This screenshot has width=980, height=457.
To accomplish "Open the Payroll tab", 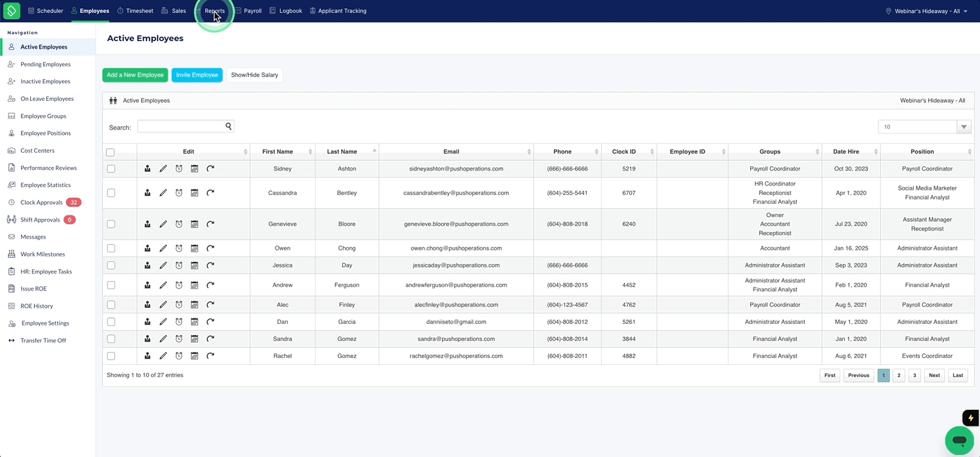I will pos(248,11).
